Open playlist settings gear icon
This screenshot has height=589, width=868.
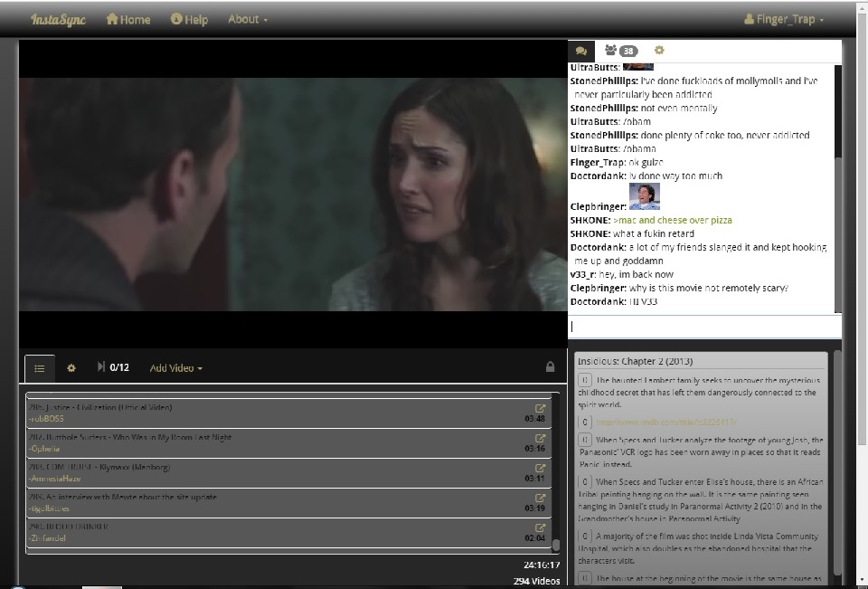[71, 368]
